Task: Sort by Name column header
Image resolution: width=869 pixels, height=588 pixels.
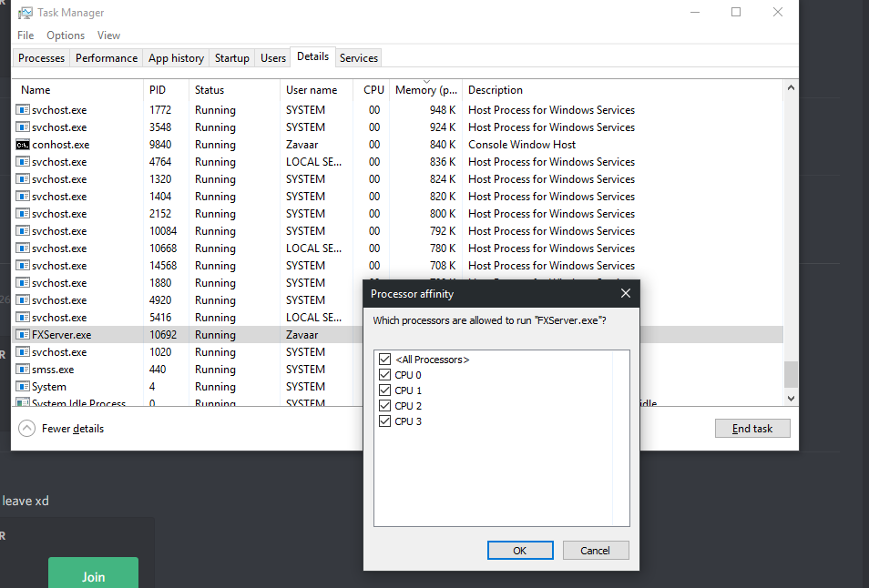Action: pos(77,90)
